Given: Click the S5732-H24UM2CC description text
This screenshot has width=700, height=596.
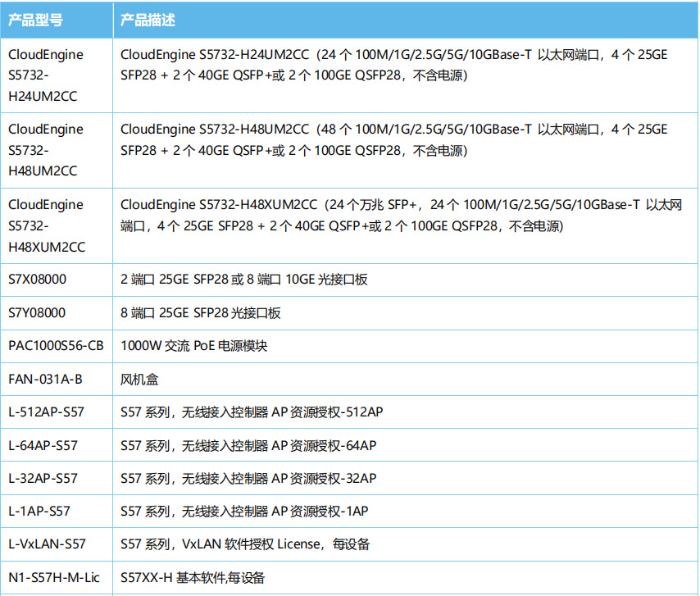Looking at the screenshot, I should 393,66.
